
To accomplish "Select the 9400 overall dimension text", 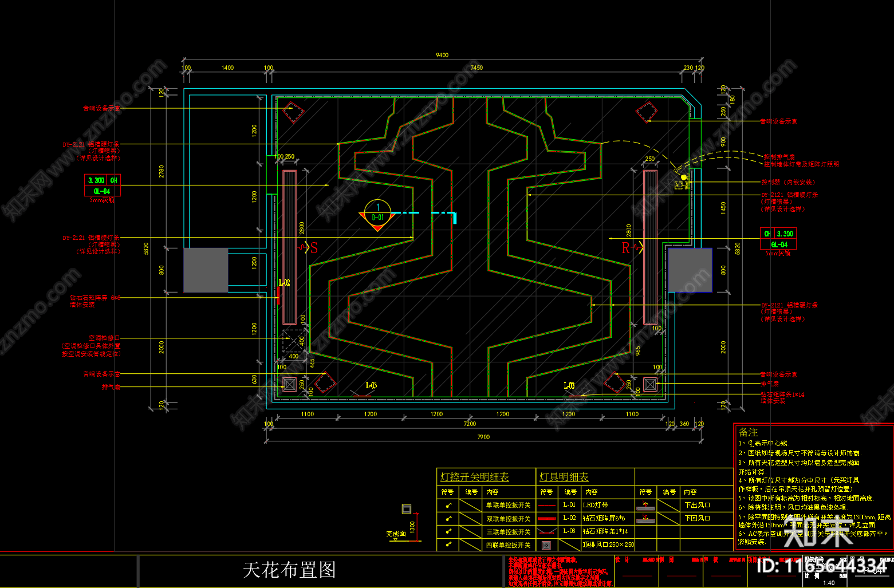I will point(442,55).
